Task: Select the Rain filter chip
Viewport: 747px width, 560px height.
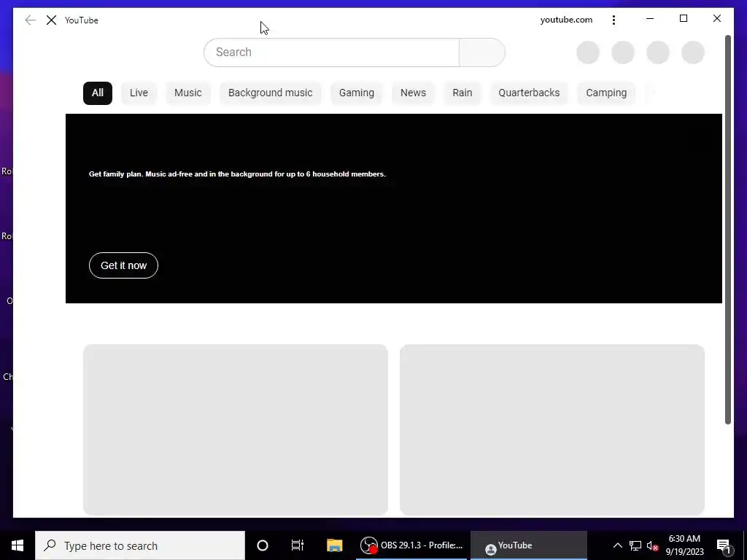Action: pyautogui.click(x=462, y=93)
